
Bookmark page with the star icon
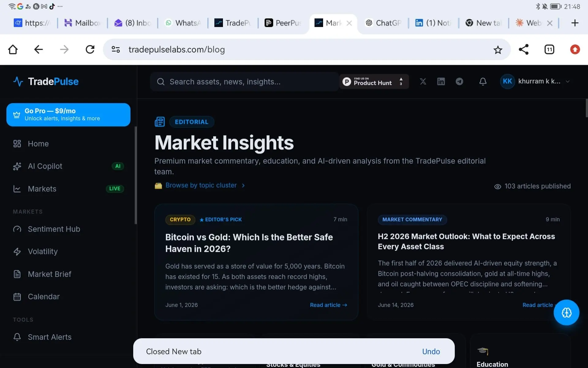coord(498,50)
